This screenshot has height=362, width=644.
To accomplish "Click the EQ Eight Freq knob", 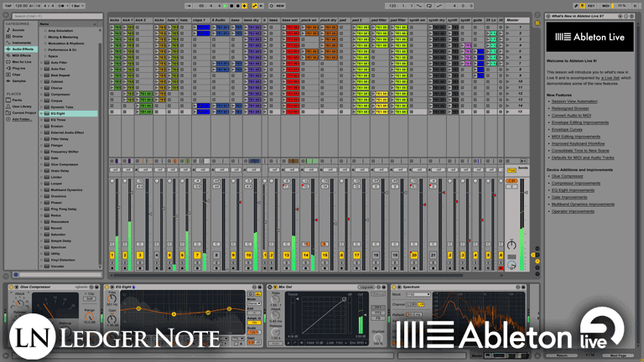I will pyautogui.click(x=112, y=298).
